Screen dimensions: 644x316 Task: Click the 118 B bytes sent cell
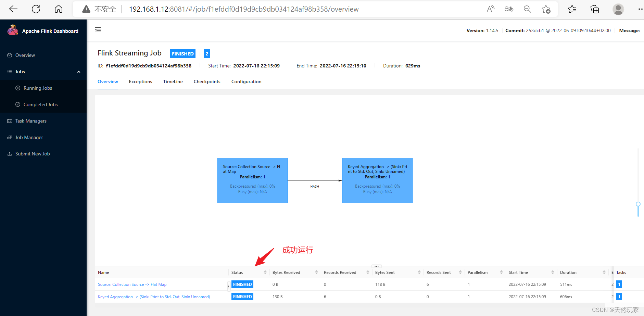click(380, 285)
